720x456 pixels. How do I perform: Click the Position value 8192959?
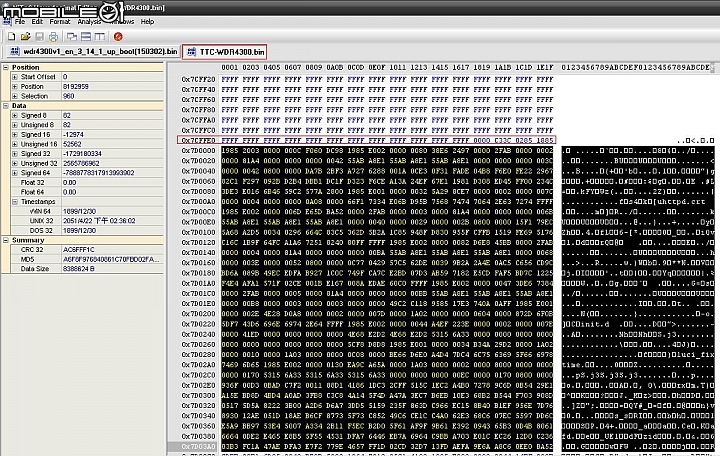pyautogui.click(x=75, y=86)
